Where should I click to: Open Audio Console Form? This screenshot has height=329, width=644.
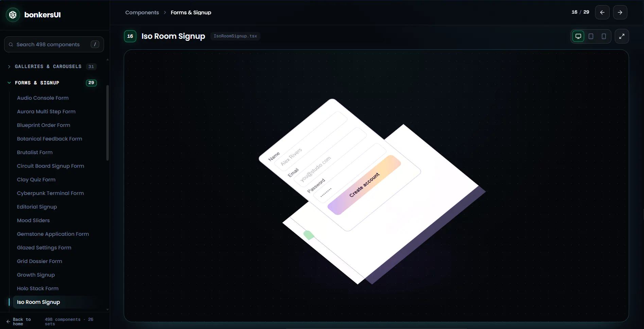[x=43, y=98]
